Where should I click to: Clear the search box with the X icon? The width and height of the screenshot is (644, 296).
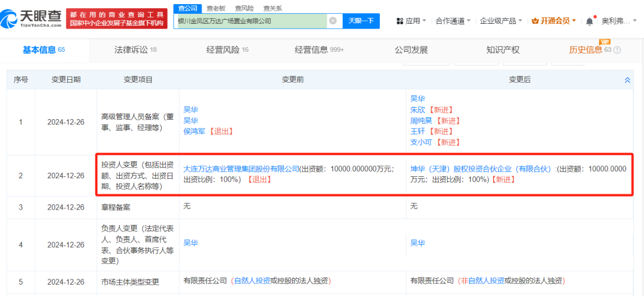point(333,21)
